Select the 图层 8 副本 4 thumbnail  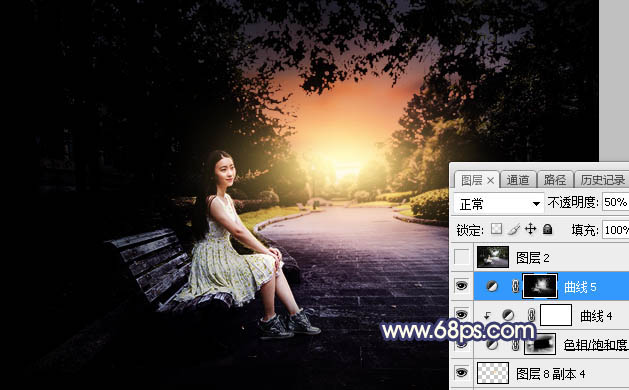pyautogui.click(x=493, y=373)
